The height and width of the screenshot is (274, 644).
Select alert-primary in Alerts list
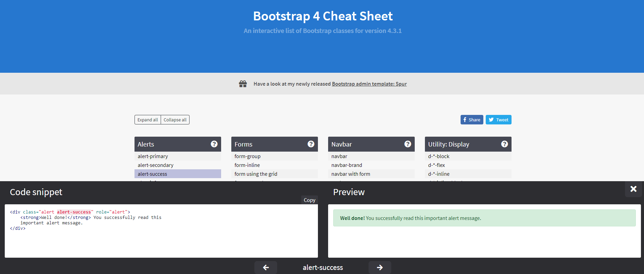178,156
